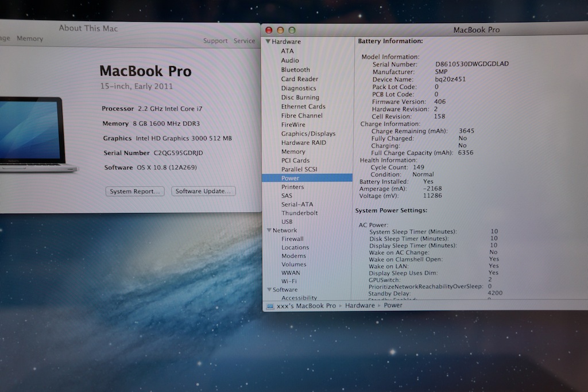
Task: Select Modems under Network
Action: click(x=293, y=255)
